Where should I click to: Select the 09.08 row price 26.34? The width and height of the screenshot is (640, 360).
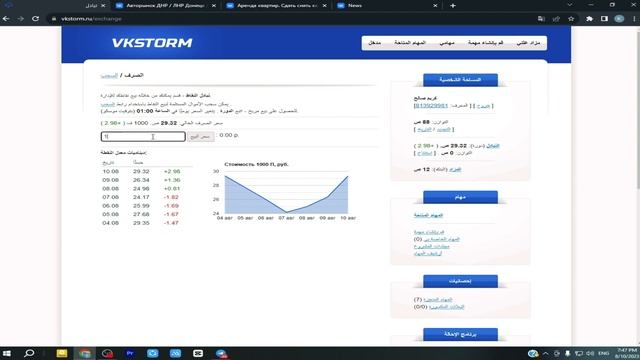pyautogui.click(x=141, y=180)
